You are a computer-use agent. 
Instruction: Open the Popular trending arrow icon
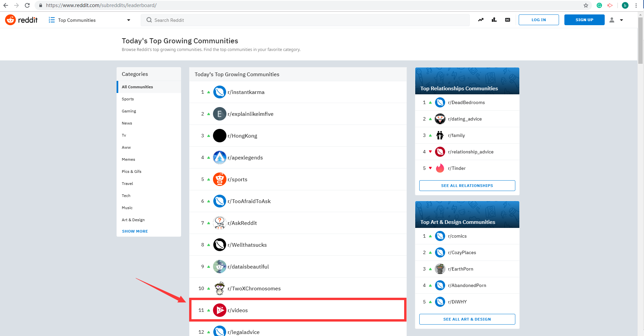(481, 20)
